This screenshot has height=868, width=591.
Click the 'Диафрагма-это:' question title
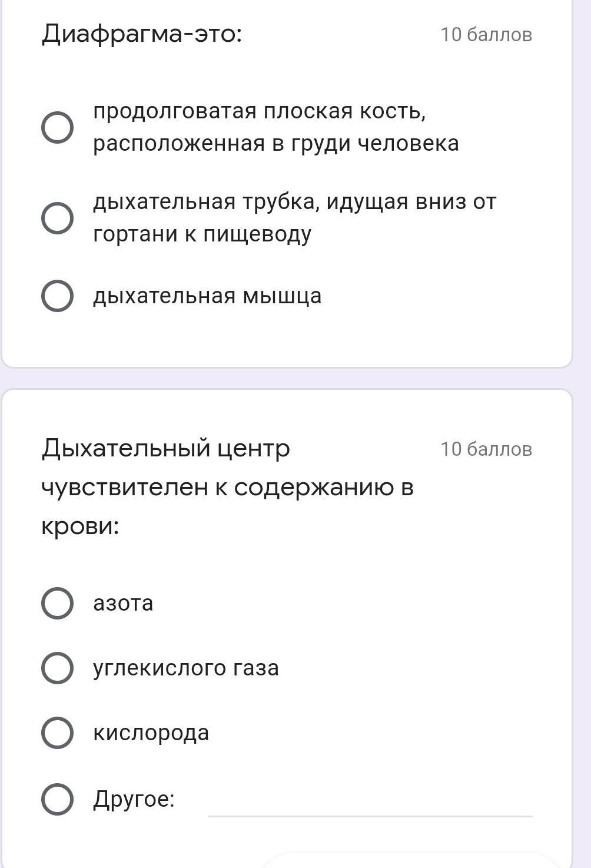tap(142, 34)
